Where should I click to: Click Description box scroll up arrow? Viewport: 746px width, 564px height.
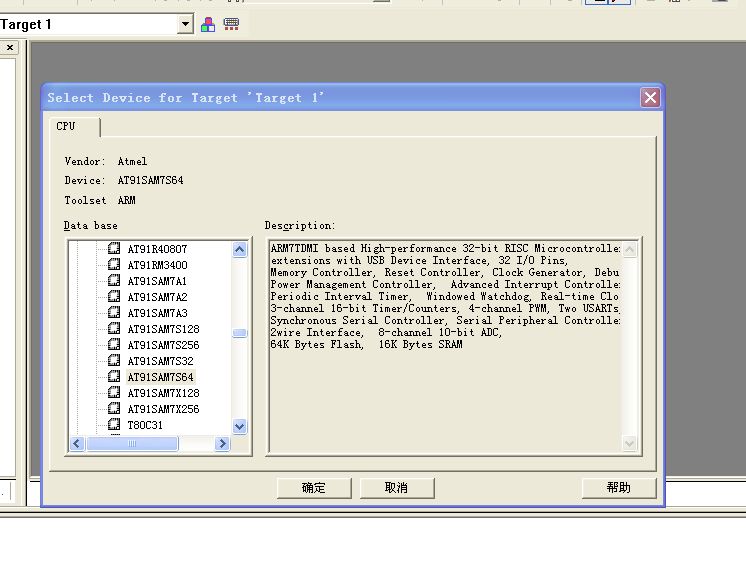pos(629,249)
